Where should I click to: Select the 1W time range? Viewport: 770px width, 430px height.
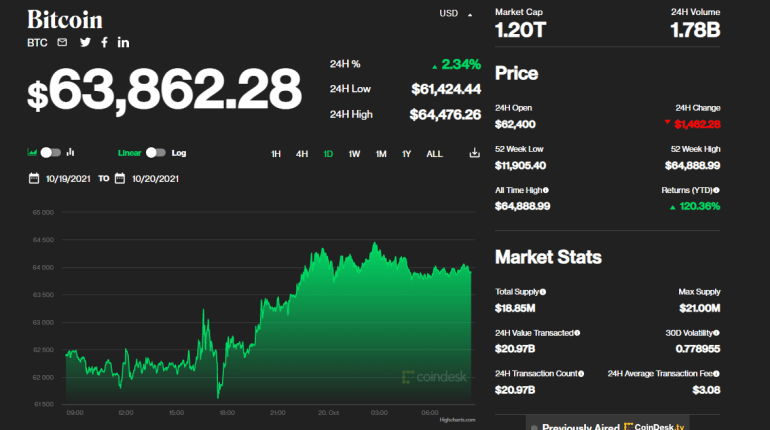(354, 154)
